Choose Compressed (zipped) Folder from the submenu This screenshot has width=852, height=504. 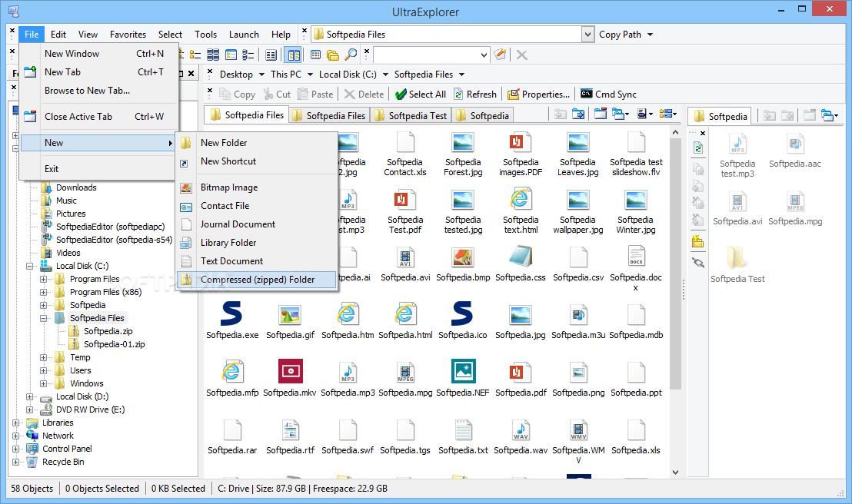point(257,280)
